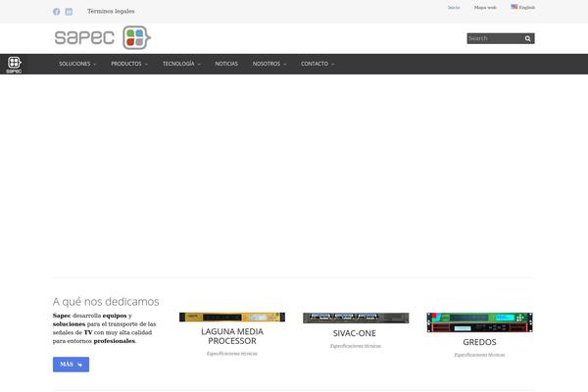588x392 pixels.
Task: Open the Mapa web link
Action: (485, 8)
